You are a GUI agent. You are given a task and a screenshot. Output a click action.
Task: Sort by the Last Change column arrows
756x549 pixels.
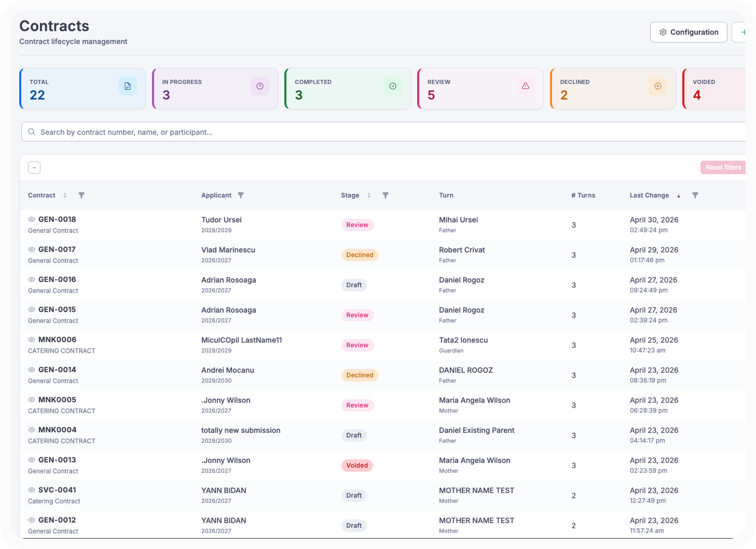(679, 195)
